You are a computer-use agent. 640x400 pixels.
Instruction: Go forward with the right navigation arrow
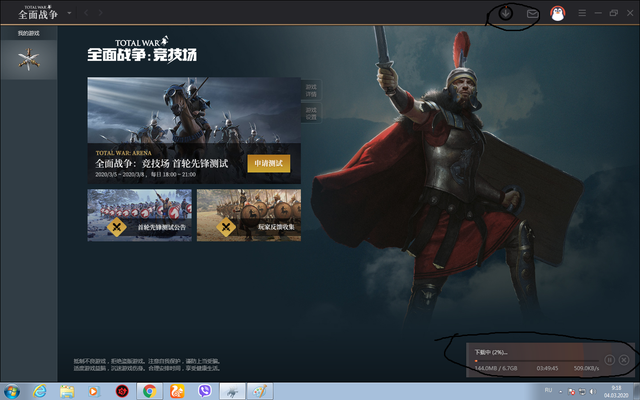click(100, 13)
